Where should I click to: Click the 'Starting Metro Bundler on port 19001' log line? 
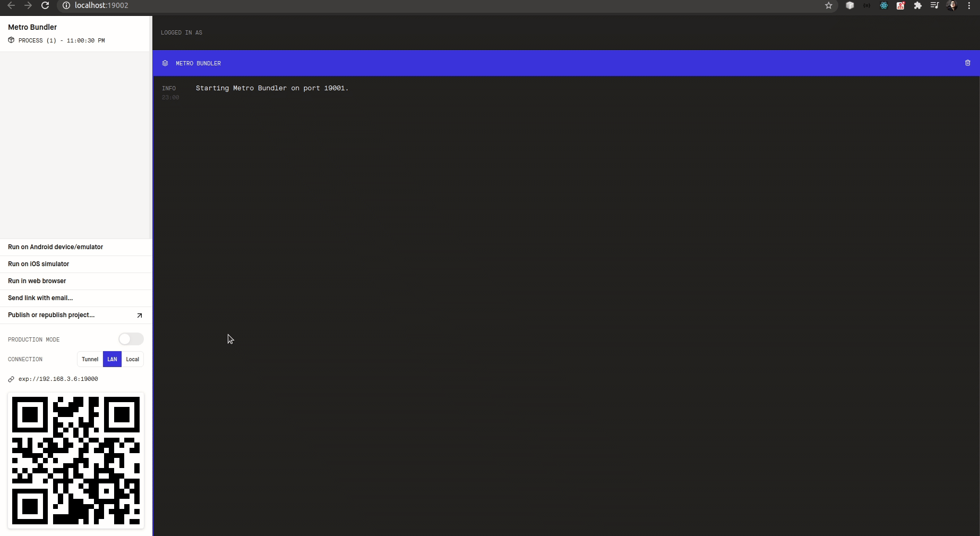click(x=272, y=88)
